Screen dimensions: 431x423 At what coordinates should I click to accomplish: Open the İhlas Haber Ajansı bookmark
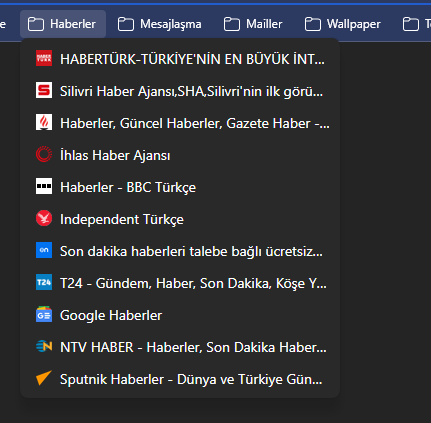(x=180, y=155)
